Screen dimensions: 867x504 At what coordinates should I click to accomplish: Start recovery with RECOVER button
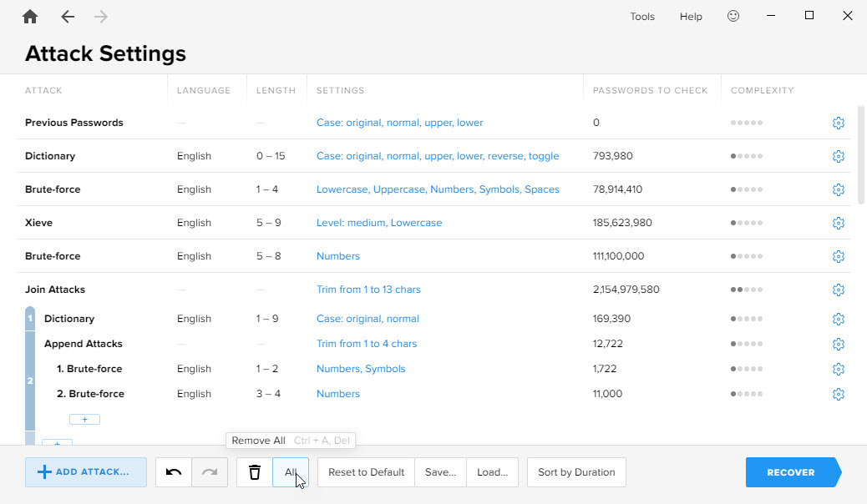point(793,472)
